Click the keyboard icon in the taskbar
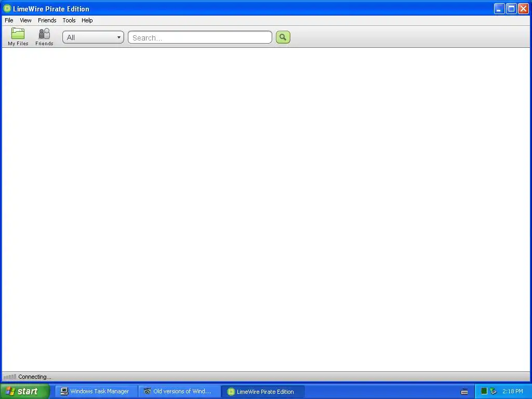The width and height of the screenshot is (532, 399). pos(464,392)
